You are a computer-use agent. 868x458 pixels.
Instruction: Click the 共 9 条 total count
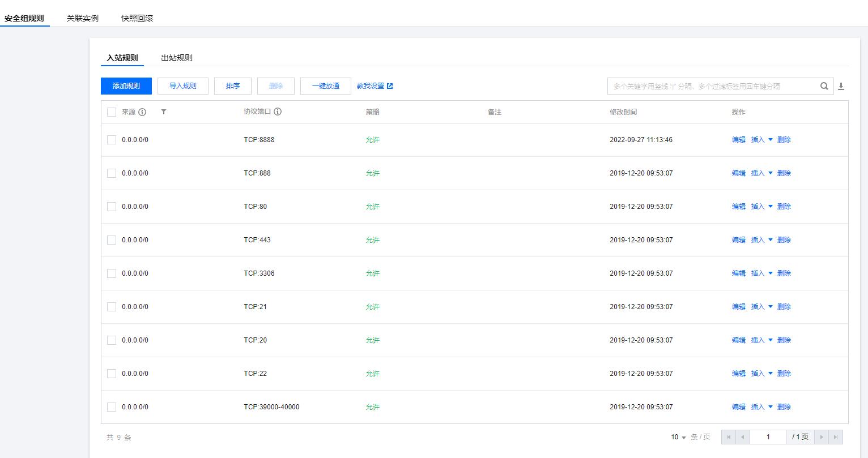pos(119,438)
